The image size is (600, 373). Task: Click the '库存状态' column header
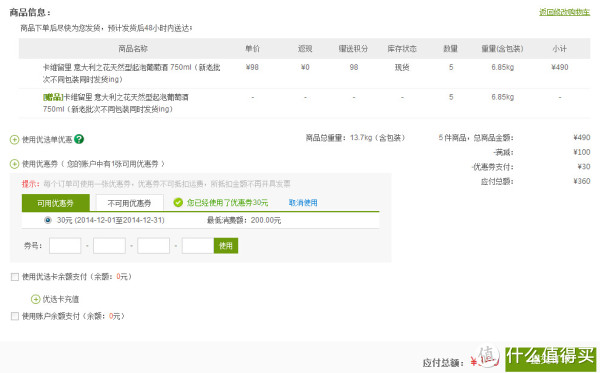pyautogui.click(x=402, y=49)
